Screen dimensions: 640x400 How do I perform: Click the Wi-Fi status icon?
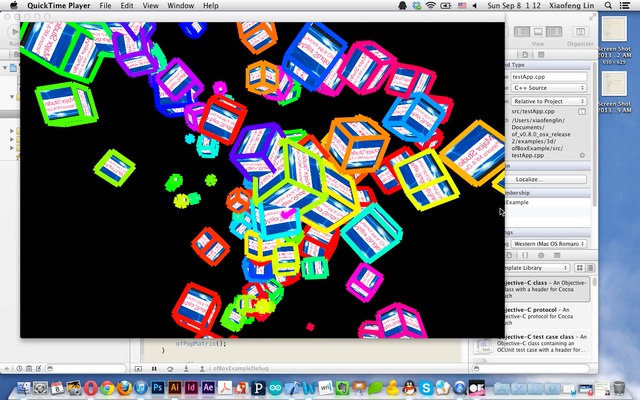tap(431, 6)
